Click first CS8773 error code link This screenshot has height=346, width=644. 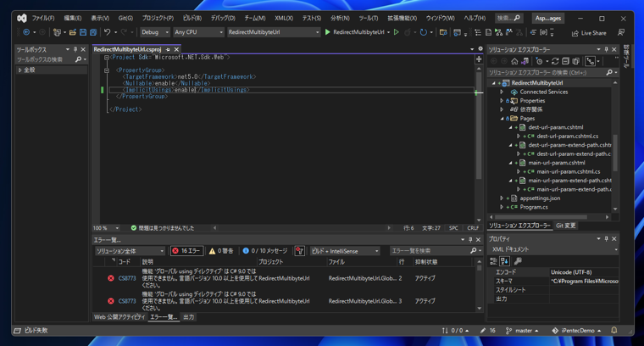[x=127, y=278]
